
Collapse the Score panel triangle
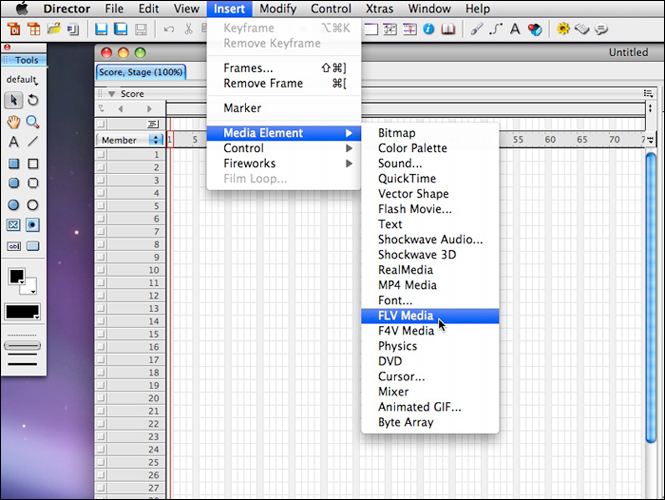(112, 94)
